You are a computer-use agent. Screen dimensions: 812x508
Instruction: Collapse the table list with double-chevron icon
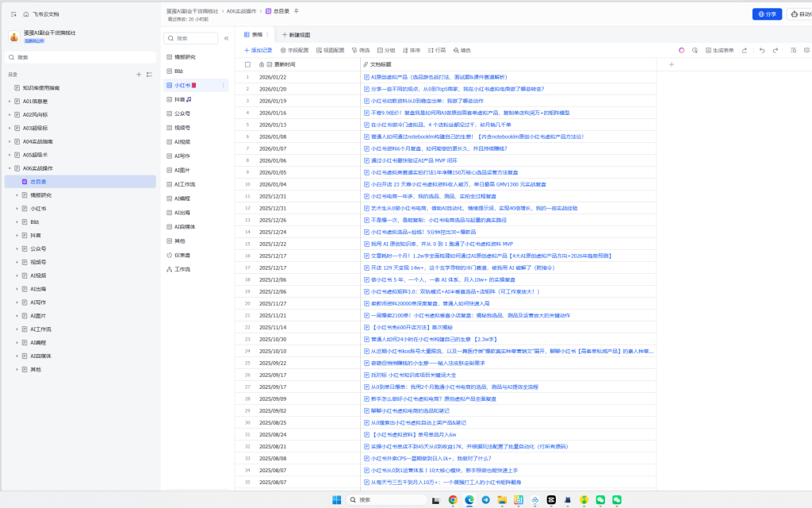tap(226, 38)
